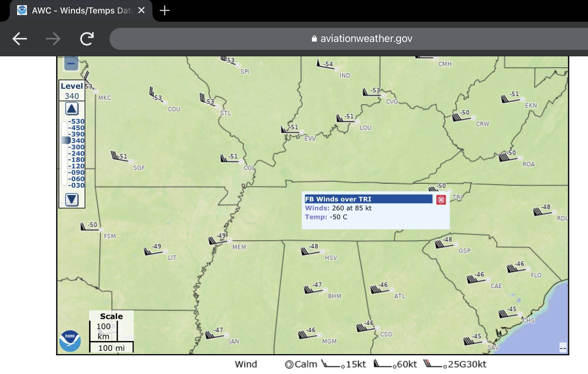Close the FB Winds over TRI popup
The image size is (588, 374).
441,200
